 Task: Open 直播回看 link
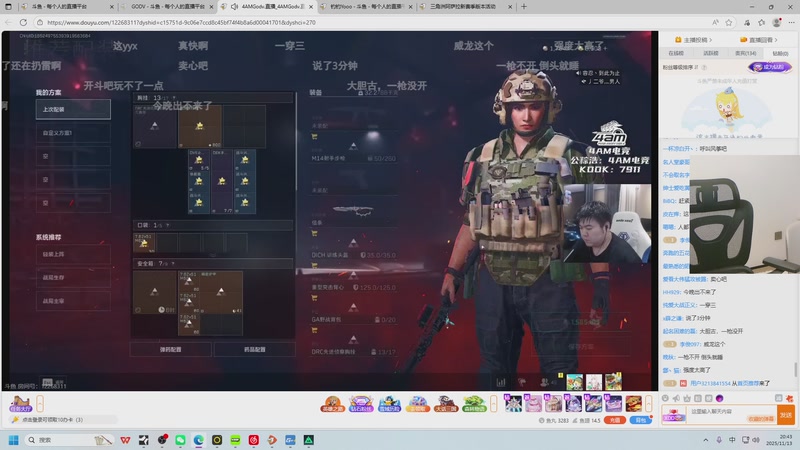pyautogui.click(x=760, y=40)
